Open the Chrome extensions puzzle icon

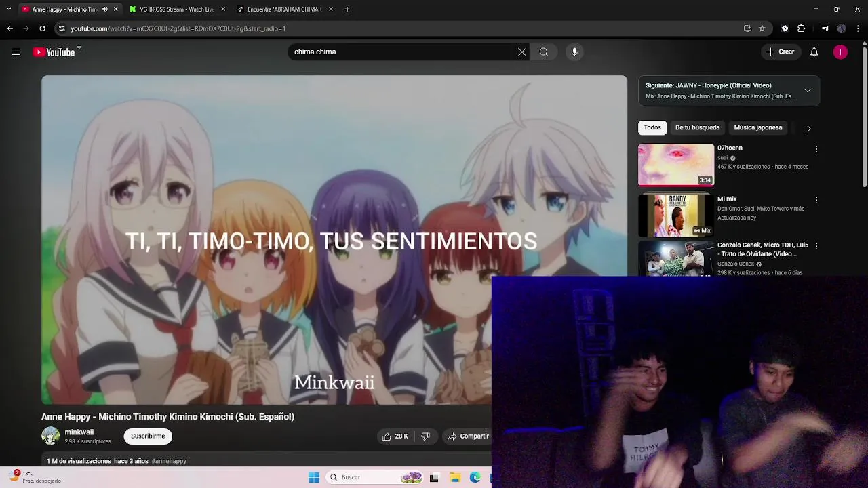[x=802, y=28]
